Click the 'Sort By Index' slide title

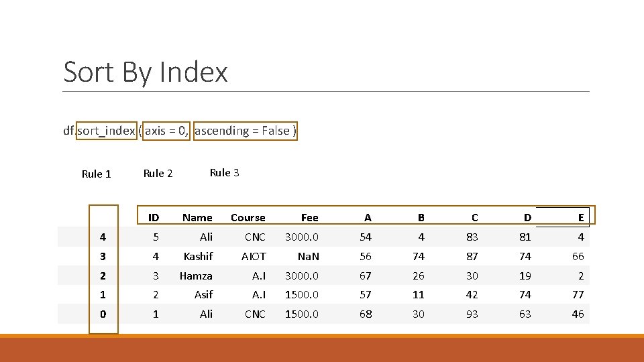(146, 72)
